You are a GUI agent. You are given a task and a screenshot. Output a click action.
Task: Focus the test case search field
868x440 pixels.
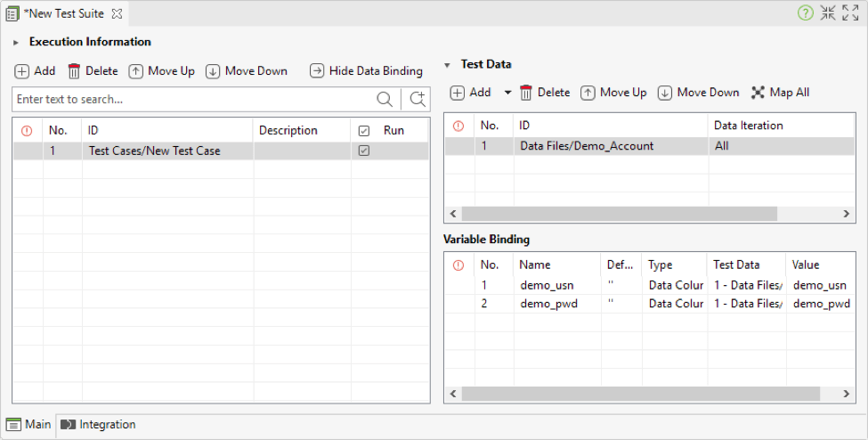pos(194,99)
